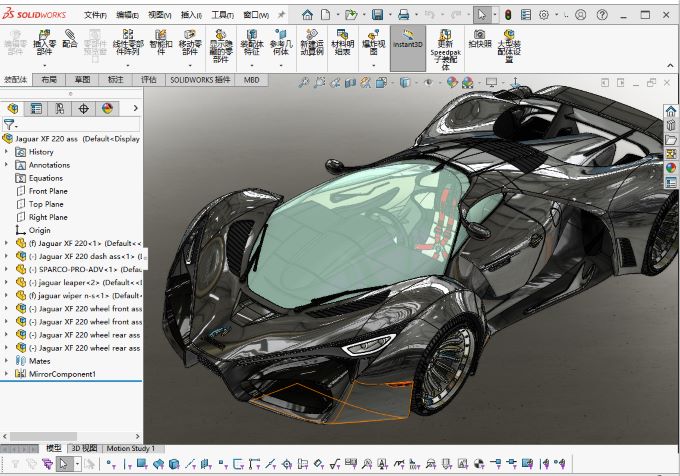The width and height of the screenshot is (680, 476).
Task: Expand Annotations node in tree
Action: (x=6, y=165)
